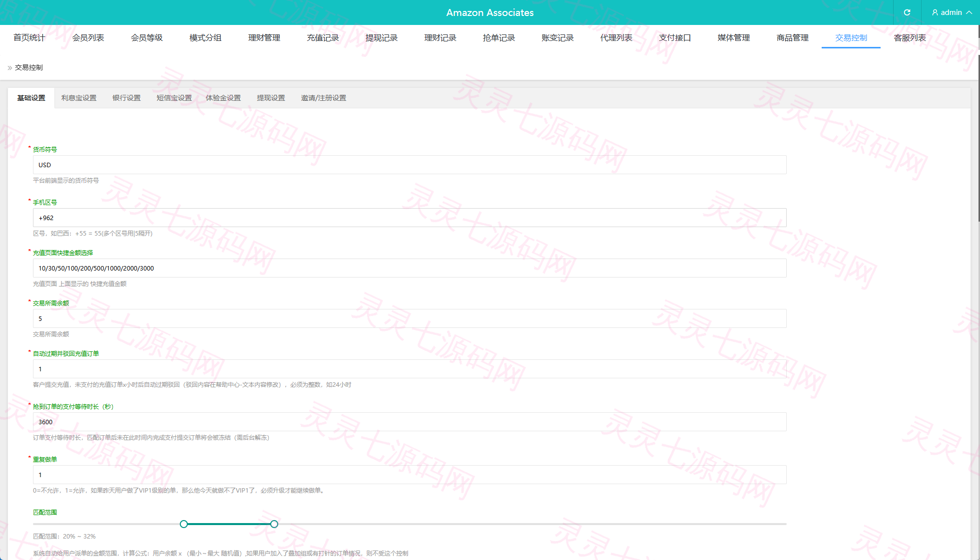The height and width of the screenshot is (560, 980).
Task: Click the 交易所需余额 input field
Action: click(410, 318)
